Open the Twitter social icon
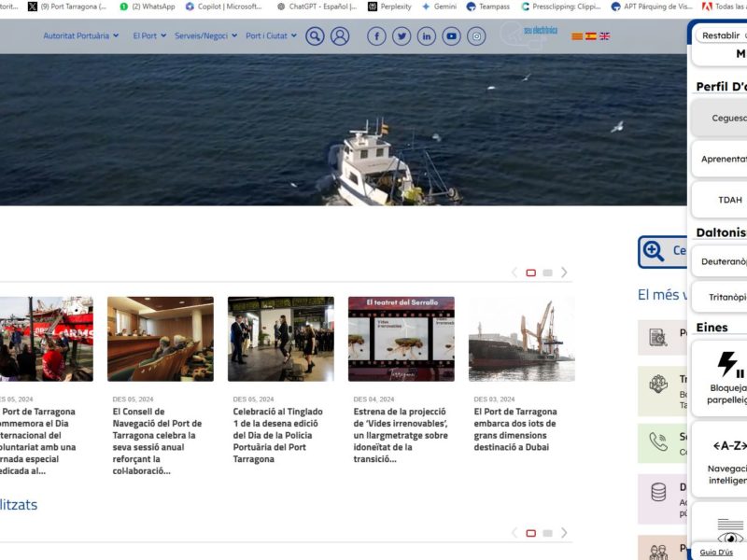This screenshot has height=560, width=747. point(402,36)
